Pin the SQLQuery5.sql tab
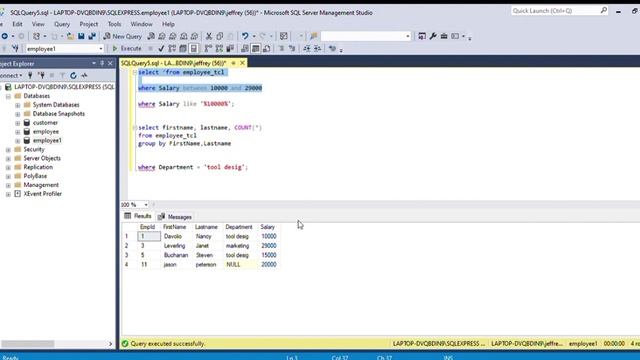Screen dimensions: 640x360 (x=233, y=63)
